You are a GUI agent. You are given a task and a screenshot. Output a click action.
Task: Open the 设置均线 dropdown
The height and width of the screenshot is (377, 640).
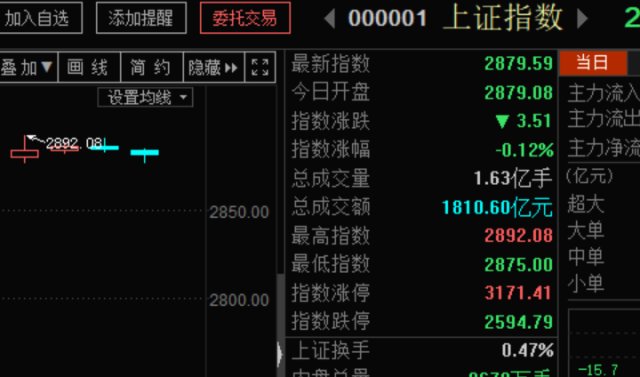[x=145, y=98]
